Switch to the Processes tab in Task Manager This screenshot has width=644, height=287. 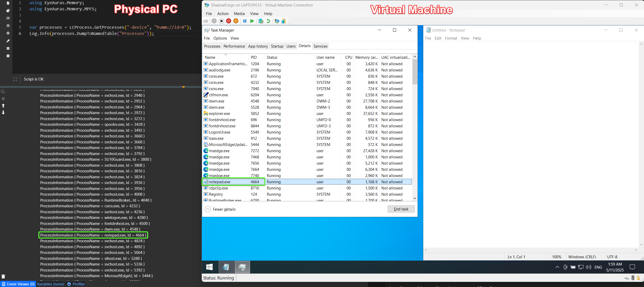click(212, 46)
